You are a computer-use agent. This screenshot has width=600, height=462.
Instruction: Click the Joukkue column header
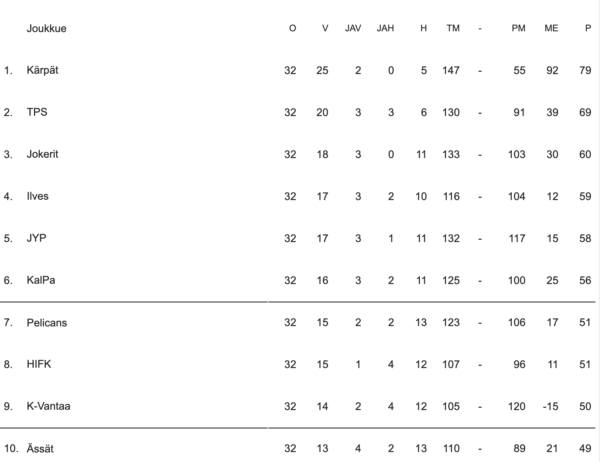click(46, 28)
